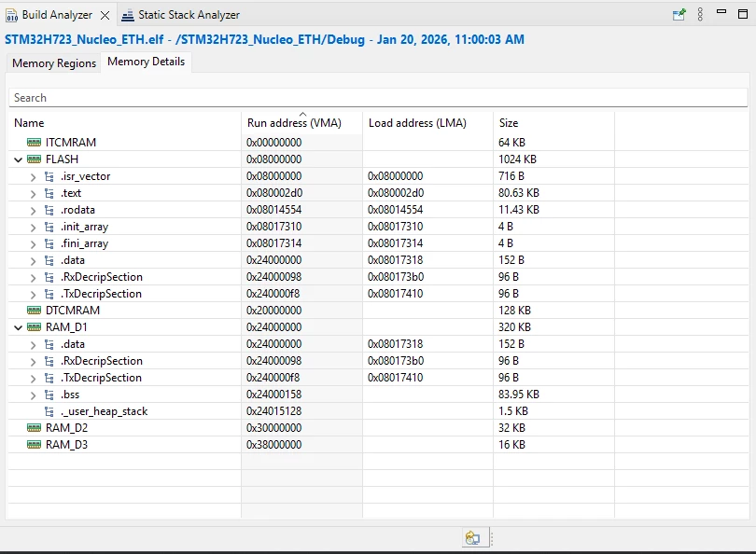Screen dimensions: 756x554
Task: Click the FLASH memory chip icon
Action: (34, 159)
